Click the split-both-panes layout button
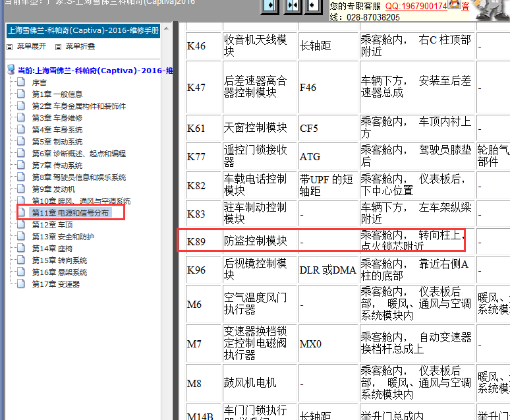The width and height of the screenshot is (510, 420). pyautogui.click(x=292, y=6)
